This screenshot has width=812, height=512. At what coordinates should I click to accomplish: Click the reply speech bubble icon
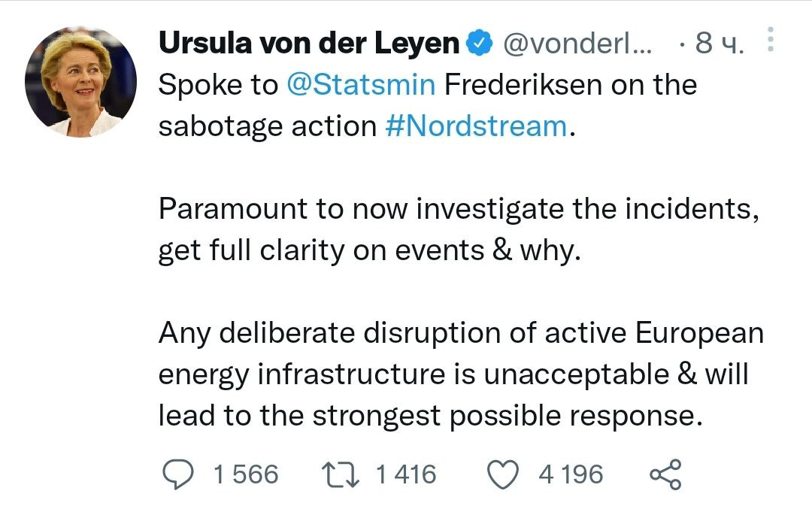click(180, 474)
